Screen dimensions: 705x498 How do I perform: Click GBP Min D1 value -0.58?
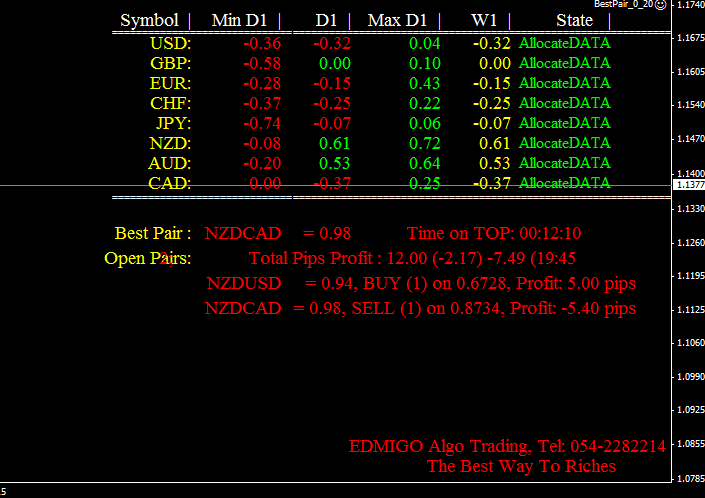262,63
